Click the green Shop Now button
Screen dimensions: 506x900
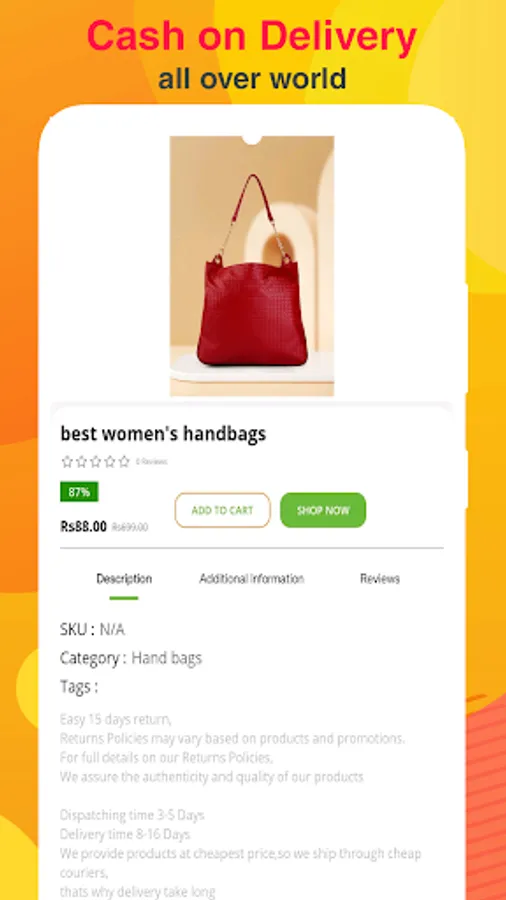coord(323,510)
